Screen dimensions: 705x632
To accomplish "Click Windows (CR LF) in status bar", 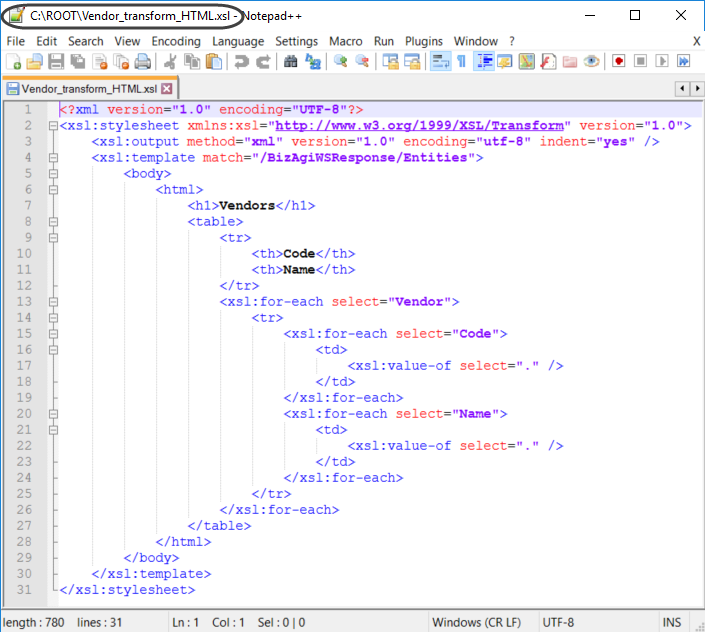I will click(477, 623).
